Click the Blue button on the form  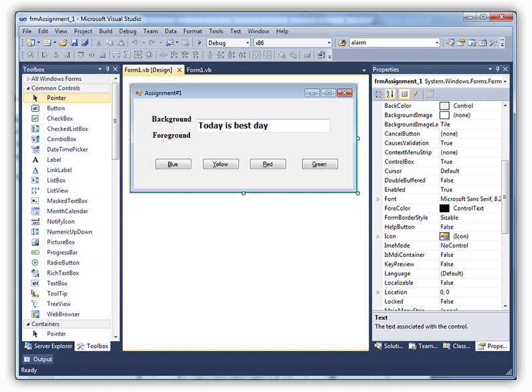tap(173, 164)
